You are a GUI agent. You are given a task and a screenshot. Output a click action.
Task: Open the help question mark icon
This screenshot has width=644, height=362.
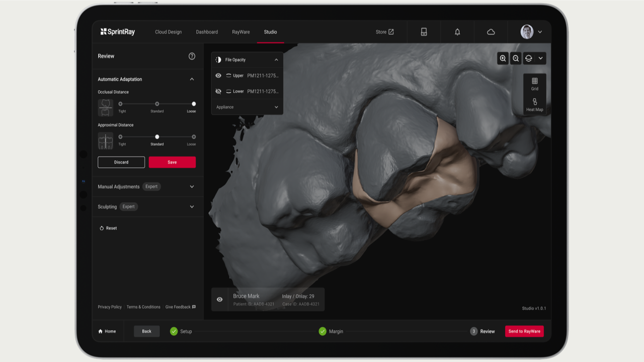[192, 56]
